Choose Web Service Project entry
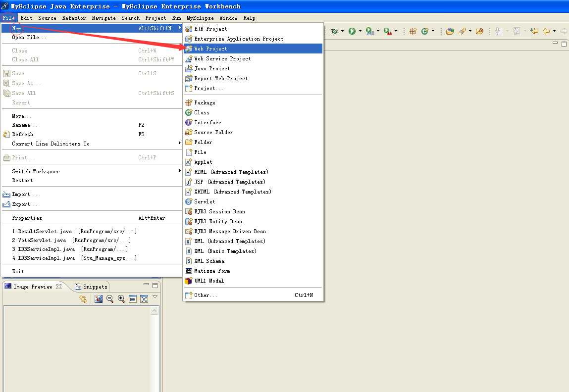 tap(253, 58)
